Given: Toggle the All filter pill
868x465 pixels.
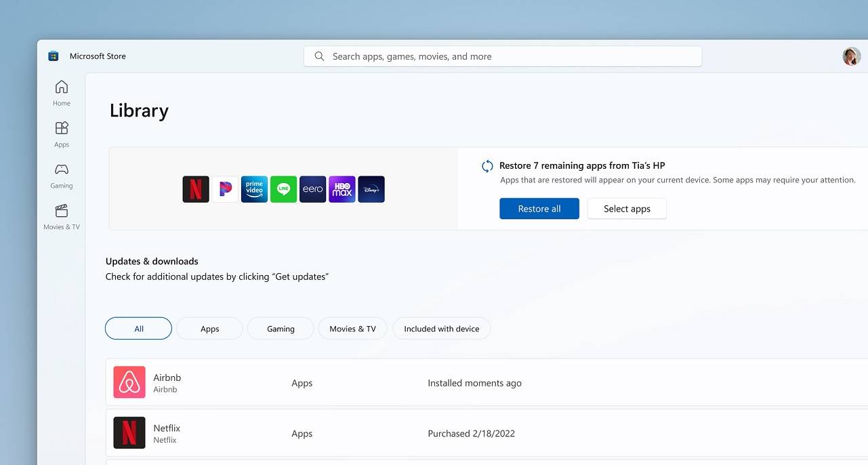Looking at the screenshot, I should 138,328.
